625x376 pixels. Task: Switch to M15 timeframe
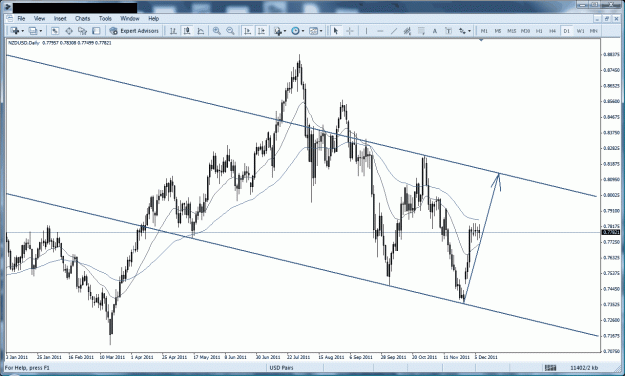(512, 31)
